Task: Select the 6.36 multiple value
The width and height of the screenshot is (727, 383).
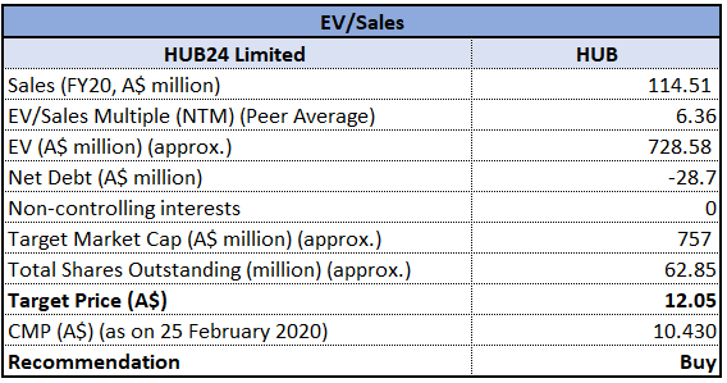Action: point(695,116)
